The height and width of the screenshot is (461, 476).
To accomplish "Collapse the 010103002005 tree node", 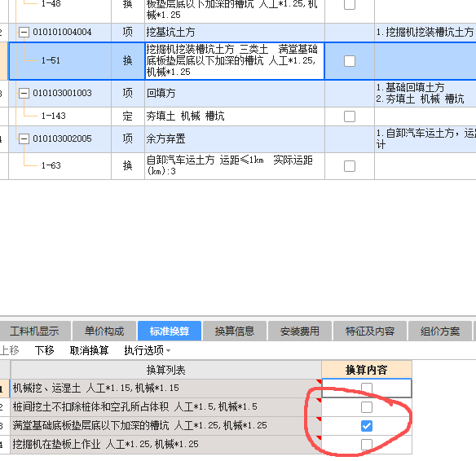I will pyautogui.click(x=24, y=139).
